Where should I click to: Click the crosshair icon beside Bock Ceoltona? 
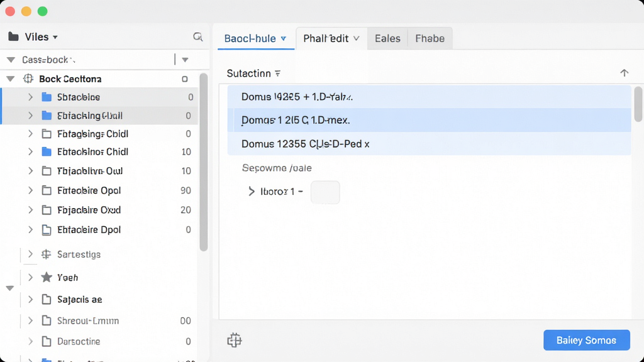point(28,79)
